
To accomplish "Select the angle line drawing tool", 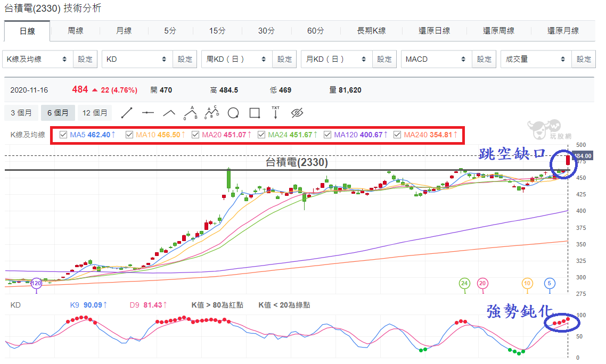I will (169, 113).
